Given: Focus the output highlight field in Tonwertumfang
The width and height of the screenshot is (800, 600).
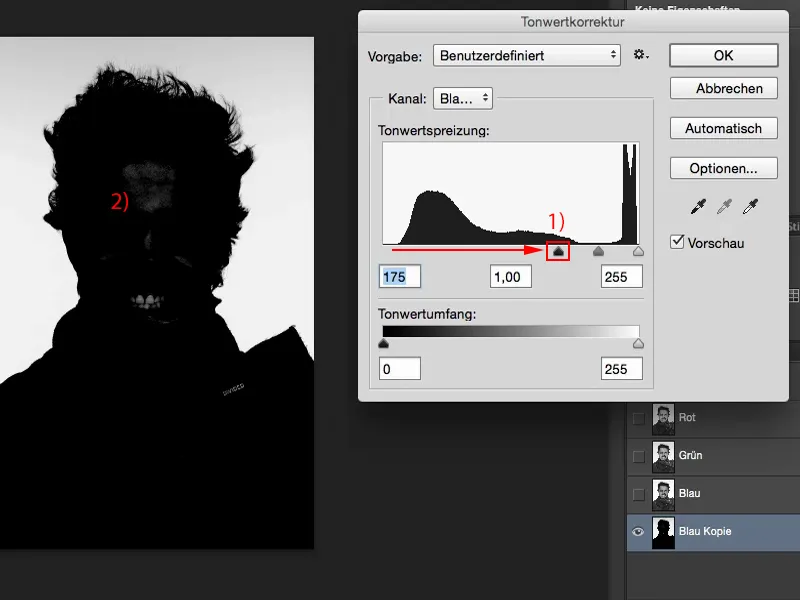Looking at the screenshot, I should [621, 368].
